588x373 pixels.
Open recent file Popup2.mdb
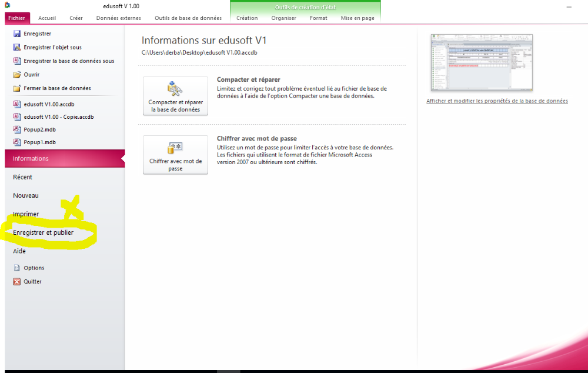click(x=40, y=129)
